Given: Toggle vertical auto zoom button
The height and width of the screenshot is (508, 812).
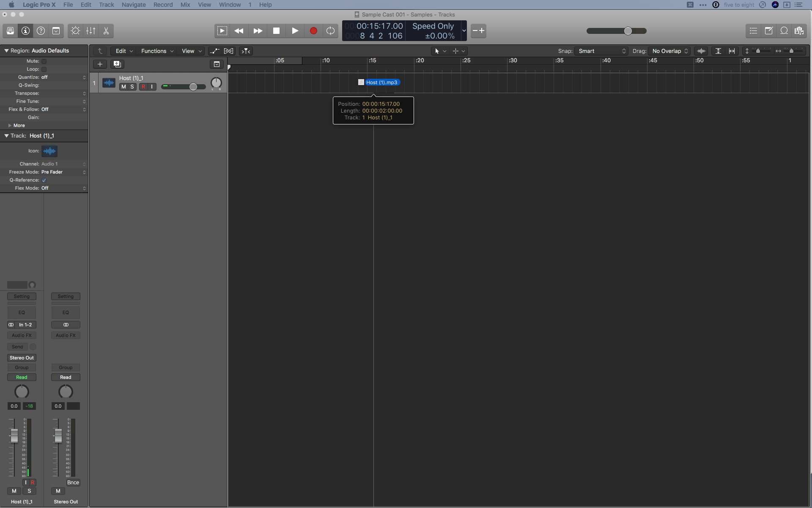Looking at the screenshot, I should (718, 51).
